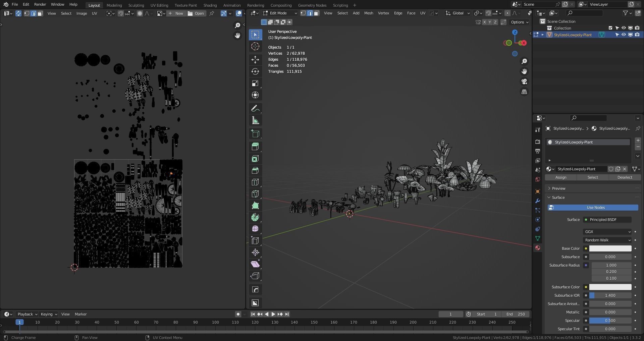Click New image button in UV editor
This screenshot has width=644, height=341.
[176, 13]
